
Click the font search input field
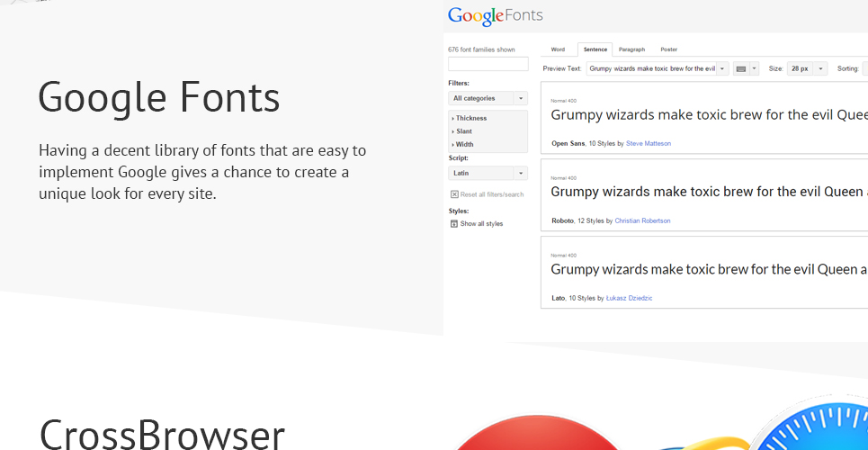click(x=488, y=64)
